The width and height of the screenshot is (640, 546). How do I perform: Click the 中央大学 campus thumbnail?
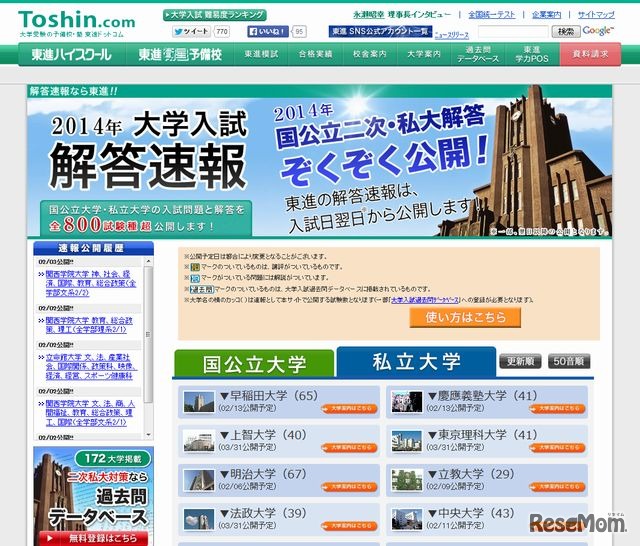(407, 519)
